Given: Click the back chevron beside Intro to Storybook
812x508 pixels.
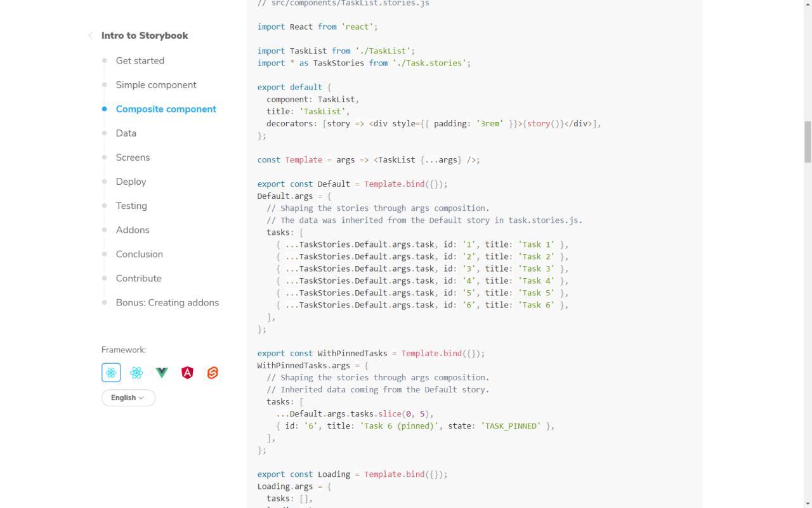Looking at the screenshot, I should pos(91,36).
